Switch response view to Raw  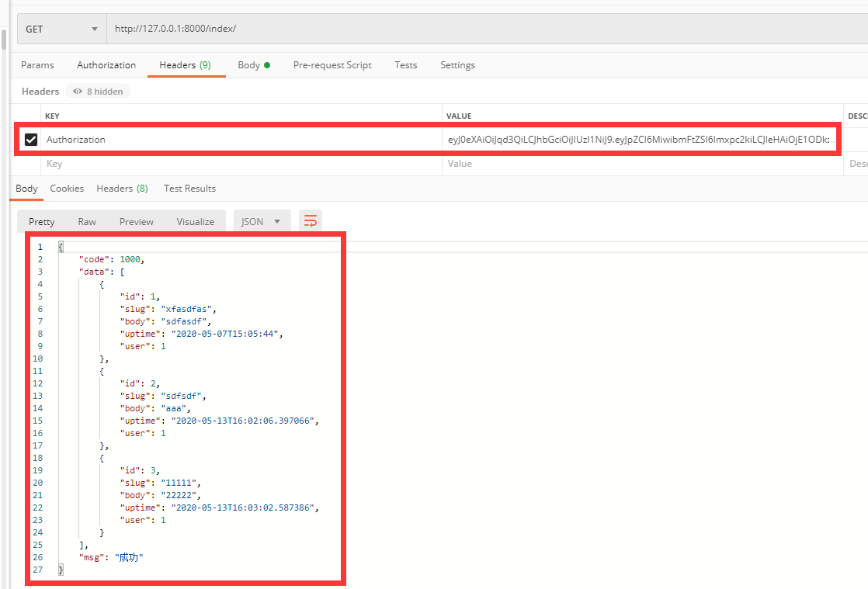coord(87,221)
